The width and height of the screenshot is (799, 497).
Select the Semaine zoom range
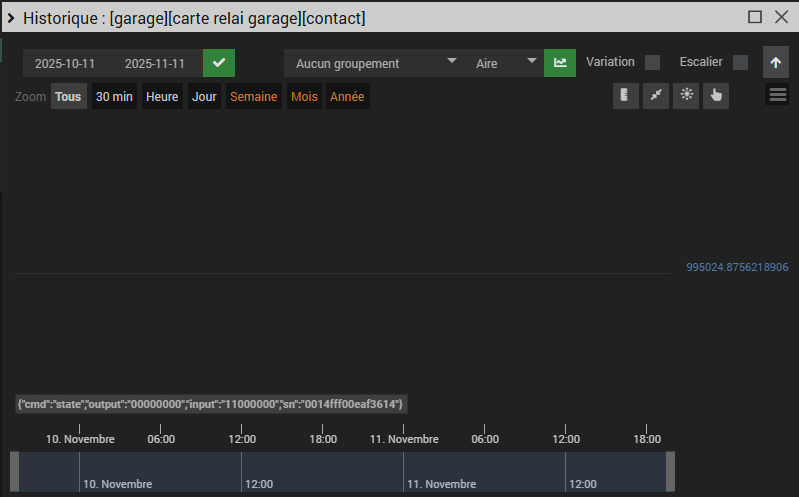[x=253, y=97]
